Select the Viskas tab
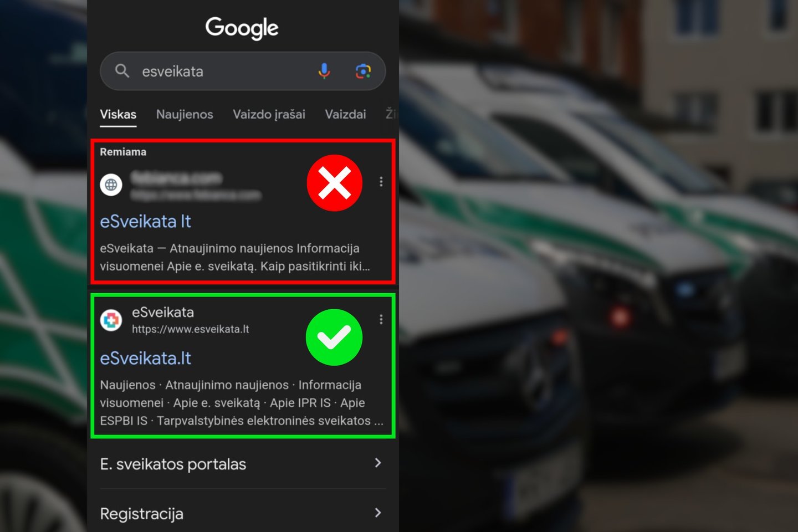Image resolution: width=798 pixels, height=532 pixels. pos(118,114)
